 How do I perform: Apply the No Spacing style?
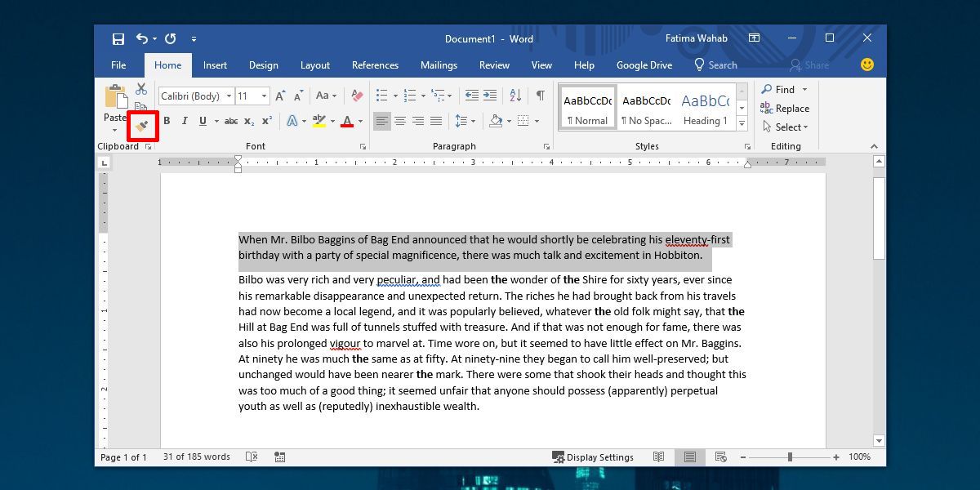646,108
